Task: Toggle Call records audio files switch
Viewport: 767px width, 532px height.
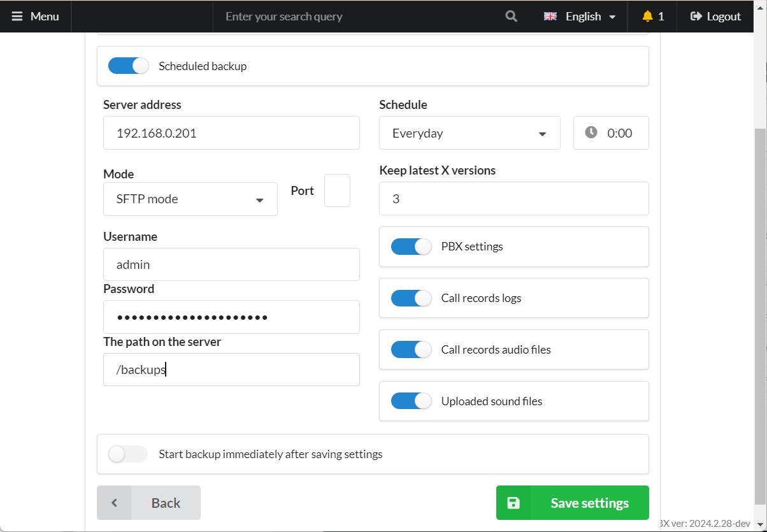Action: (x=411, y=350)
